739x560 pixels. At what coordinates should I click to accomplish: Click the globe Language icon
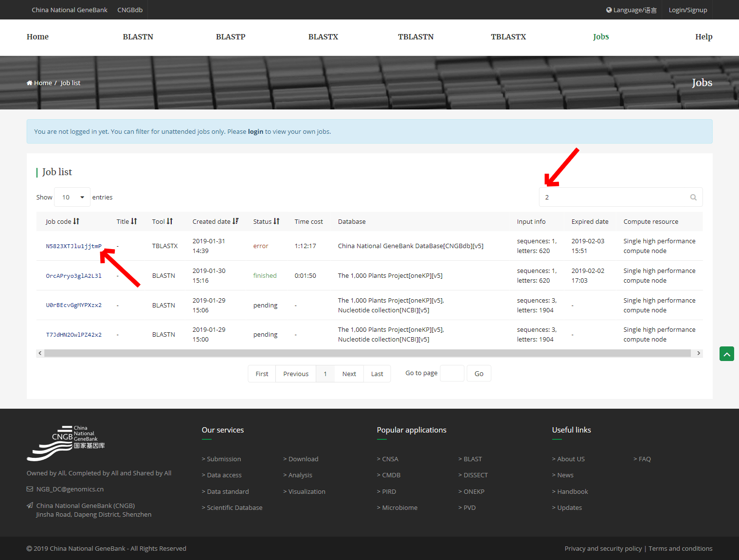[609, 10]
